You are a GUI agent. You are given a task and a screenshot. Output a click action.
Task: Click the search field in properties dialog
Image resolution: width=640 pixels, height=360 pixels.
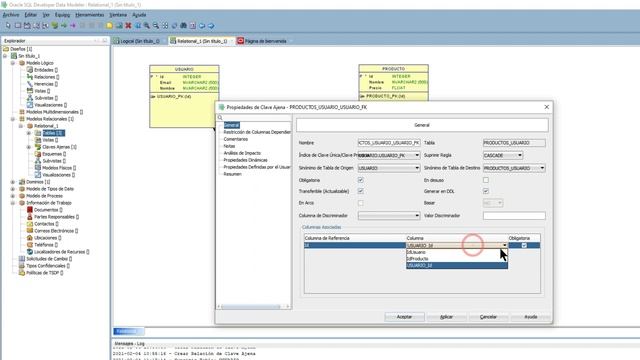coord(254,118)
